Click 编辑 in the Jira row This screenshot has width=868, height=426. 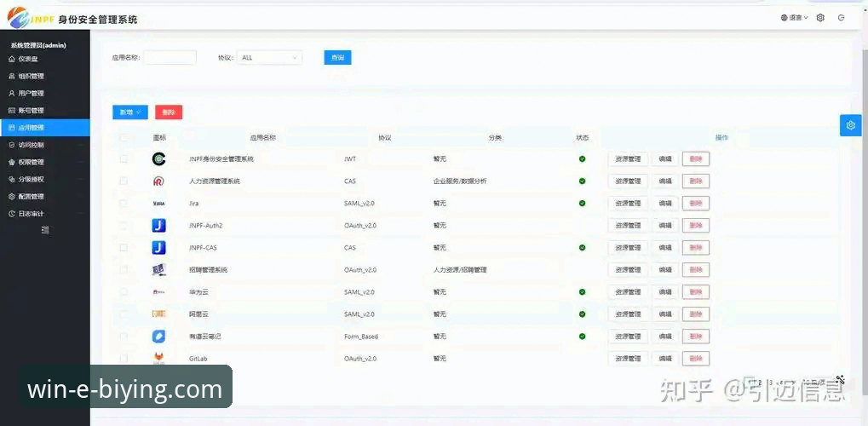tap(664, 204)
